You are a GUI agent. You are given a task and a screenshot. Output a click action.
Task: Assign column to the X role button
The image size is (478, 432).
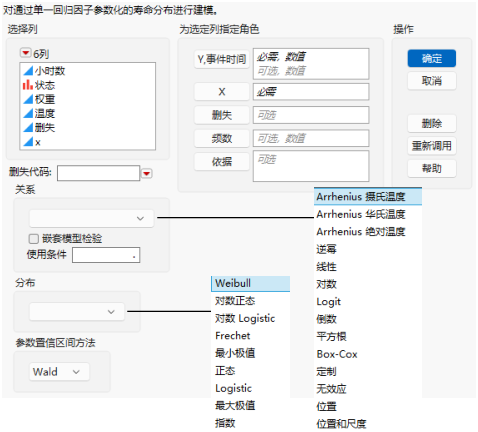222,92
